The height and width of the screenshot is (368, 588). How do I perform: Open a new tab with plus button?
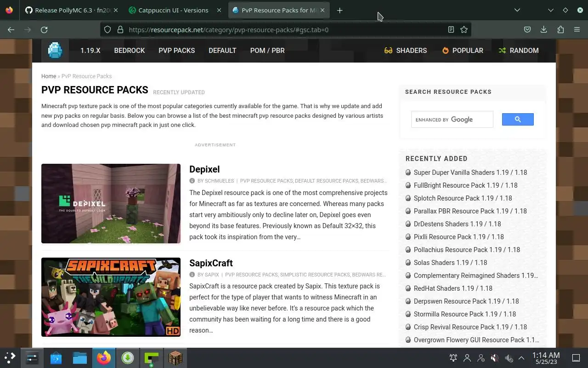click(339, 10)
